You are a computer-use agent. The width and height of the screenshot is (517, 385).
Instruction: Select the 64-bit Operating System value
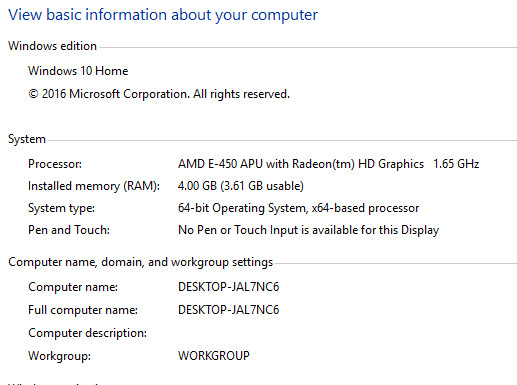[x=298, y=208]
